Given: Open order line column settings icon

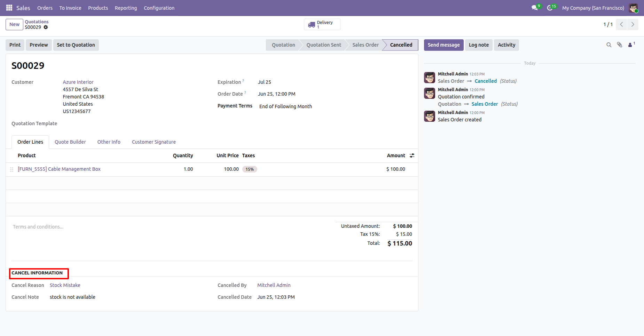Looking at the screenshot, I should pyautogui.click(x=412, y=155).
